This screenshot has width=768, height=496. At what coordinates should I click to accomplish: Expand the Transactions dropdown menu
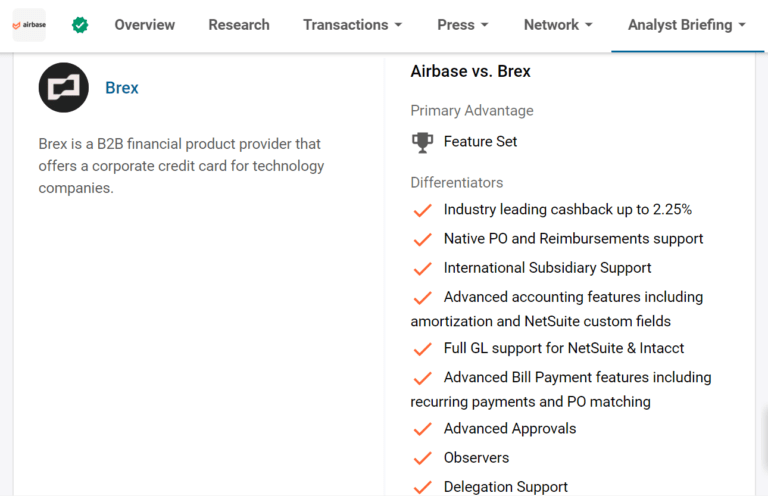[352, 25]
